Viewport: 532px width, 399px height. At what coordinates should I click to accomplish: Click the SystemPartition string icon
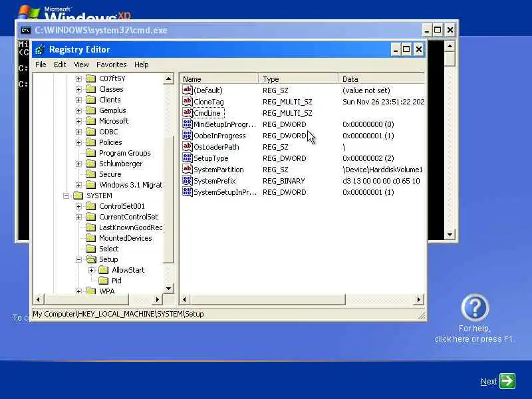pyautogui.click(x=188, y=169)
